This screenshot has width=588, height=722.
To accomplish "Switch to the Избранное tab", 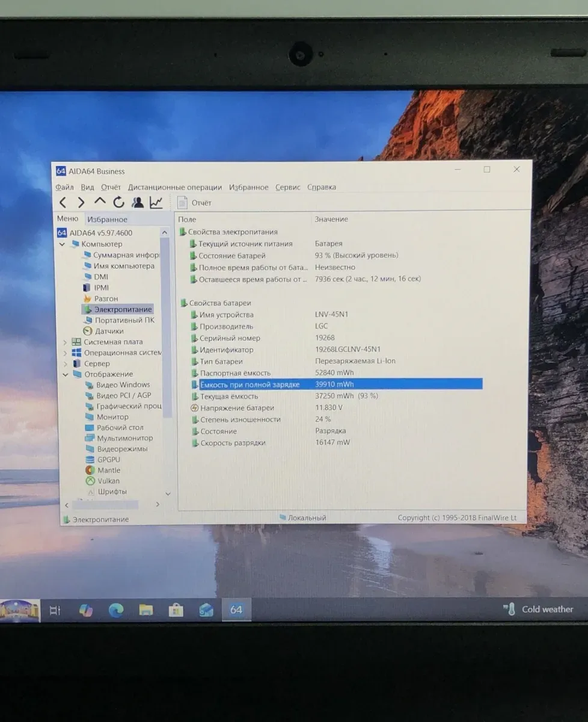I will pyautogui.click(x=107, y=220).
